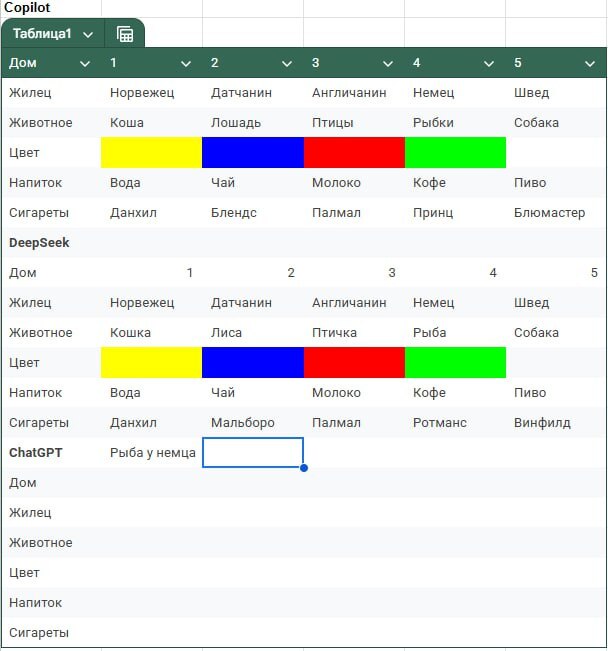Click the green cell in the Copilot Цвет row
The image size is (608, 651).
455,153
